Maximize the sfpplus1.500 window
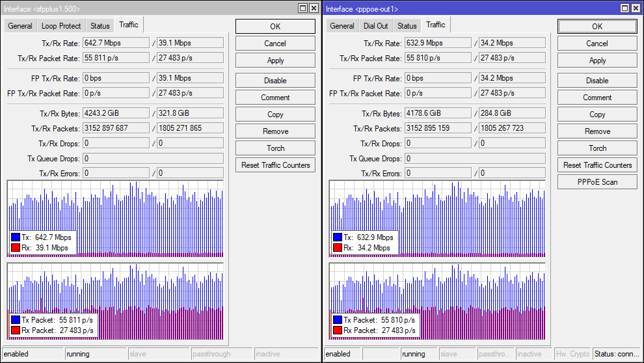This screenshot has width=644, height=363. point(302,8)
